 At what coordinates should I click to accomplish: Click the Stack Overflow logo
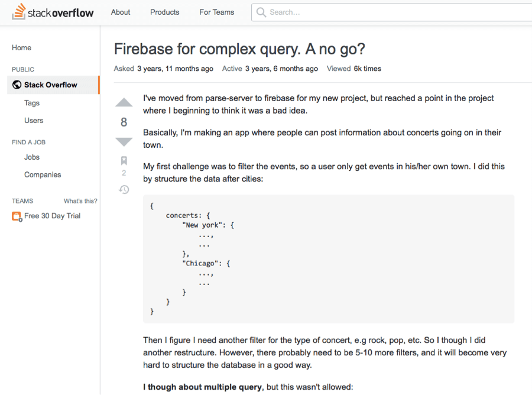pos(53,12)
